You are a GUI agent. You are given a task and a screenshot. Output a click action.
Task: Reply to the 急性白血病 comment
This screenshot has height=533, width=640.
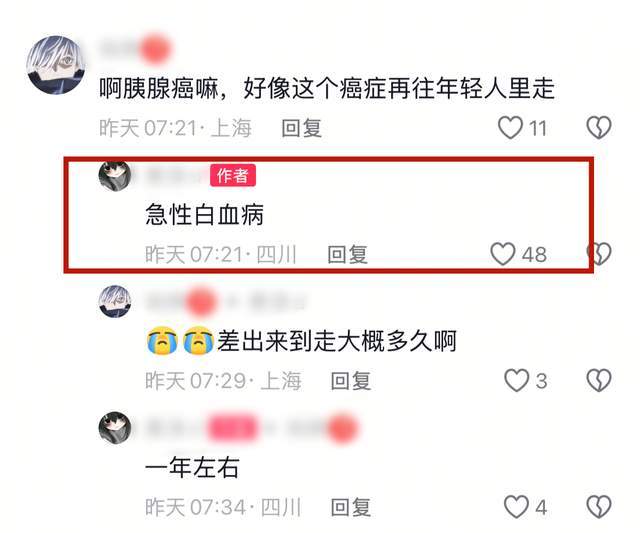pos(347,254)
